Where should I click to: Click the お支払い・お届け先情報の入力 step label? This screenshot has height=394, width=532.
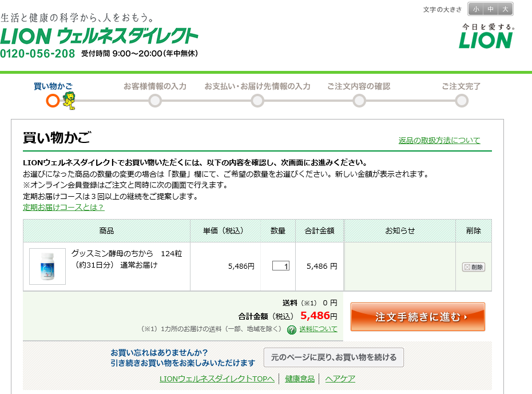[x=257, y=86]
